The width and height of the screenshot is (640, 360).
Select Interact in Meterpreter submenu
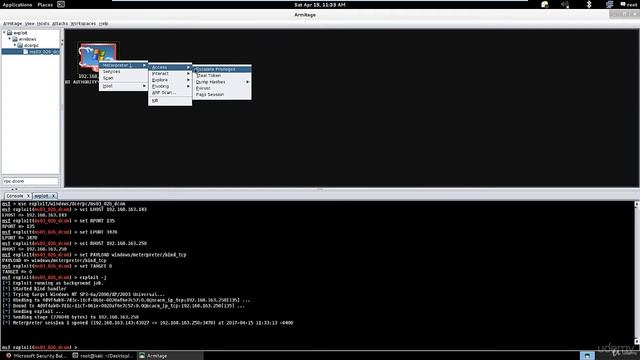click(x=170, y=73)
